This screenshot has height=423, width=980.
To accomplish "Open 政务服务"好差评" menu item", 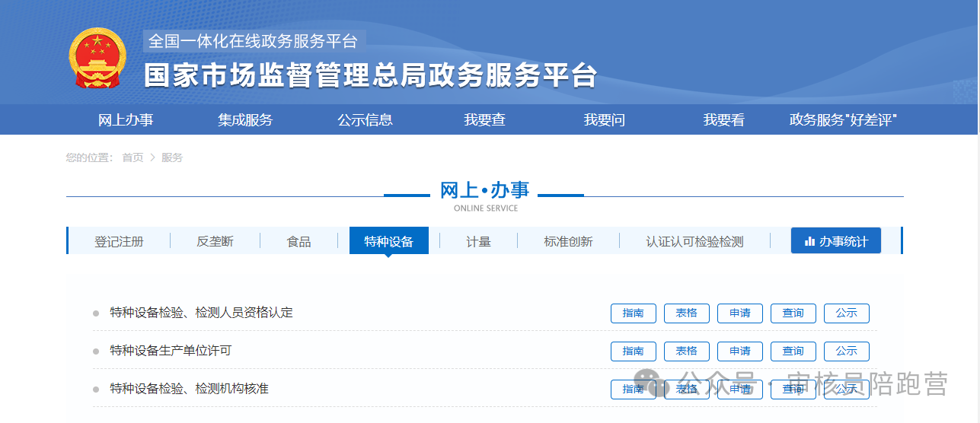I will click(x=843, y=120).
